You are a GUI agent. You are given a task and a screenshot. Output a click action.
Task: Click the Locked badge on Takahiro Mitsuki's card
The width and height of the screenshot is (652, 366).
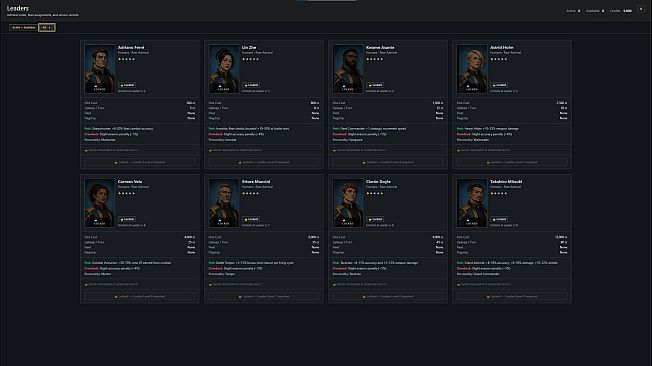pyautogui.click(x=499, y=219)
